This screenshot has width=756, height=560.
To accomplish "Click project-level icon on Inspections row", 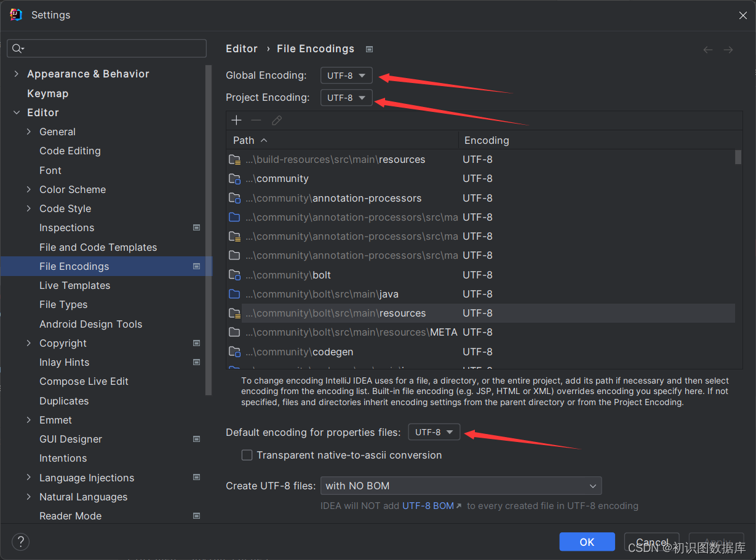I will [x=197, y=227].
